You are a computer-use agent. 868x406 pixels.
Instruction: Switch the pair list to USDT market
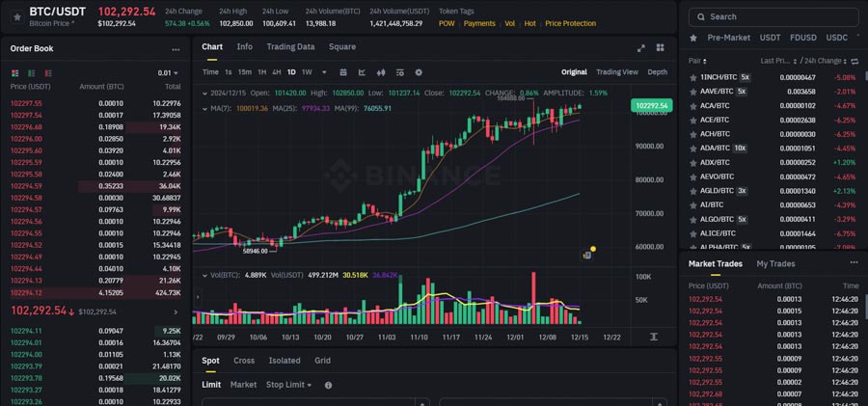pos(770,38)
